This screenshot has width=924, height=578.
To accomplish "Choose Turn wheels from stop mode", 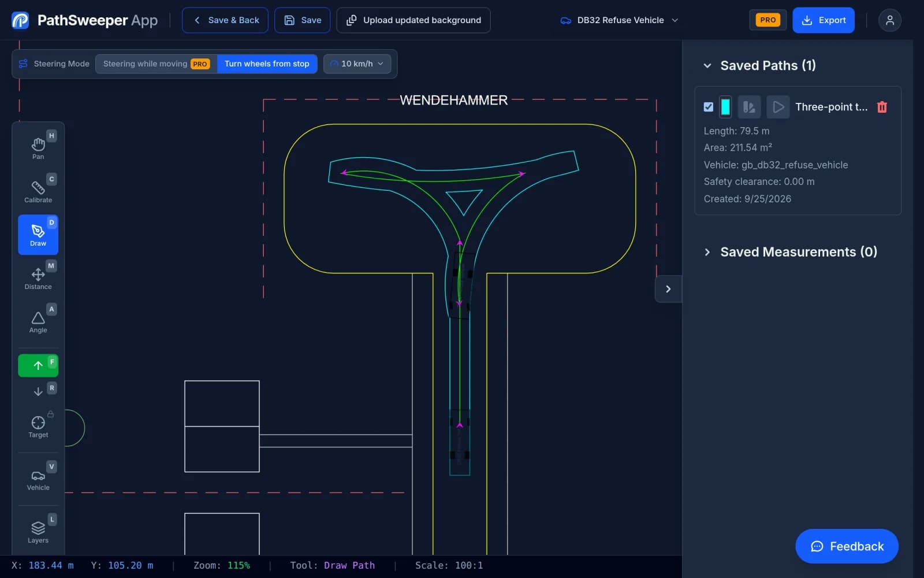I will (x=267, y=64).
